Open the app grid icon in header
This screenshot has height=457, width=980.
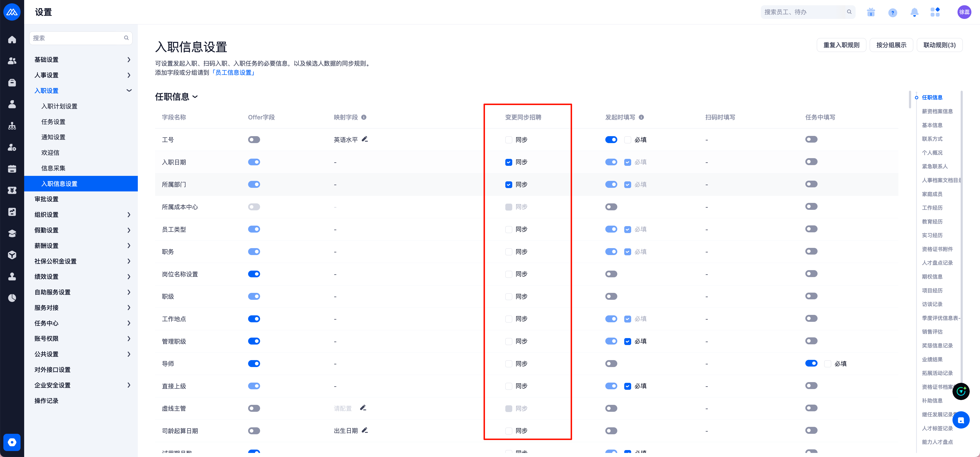(x=935, y=12)
